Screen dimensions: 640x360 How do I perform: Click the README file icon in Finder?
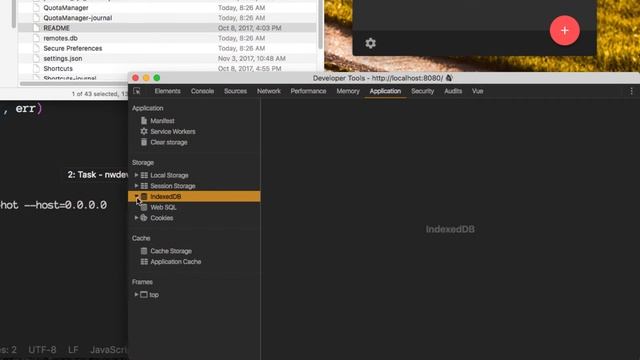[x=36, y=28]
